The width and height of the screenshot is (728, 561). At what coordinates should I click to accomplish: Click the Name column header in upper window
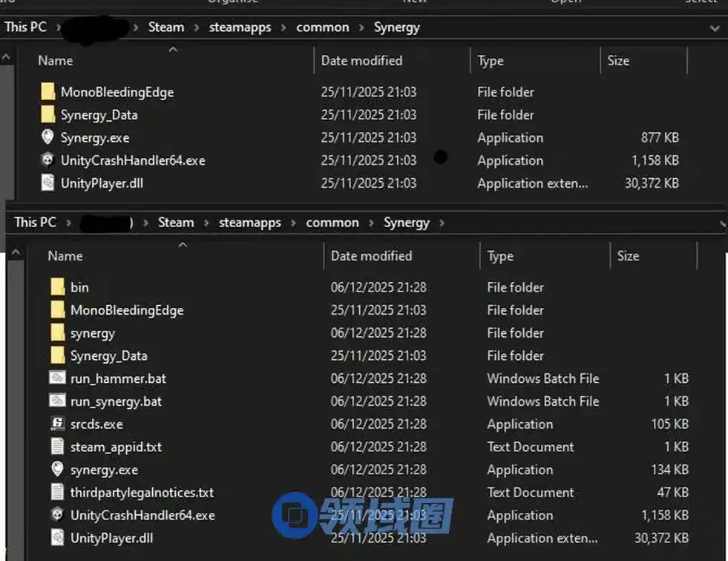pyautogui.click(x=56, y=61)
